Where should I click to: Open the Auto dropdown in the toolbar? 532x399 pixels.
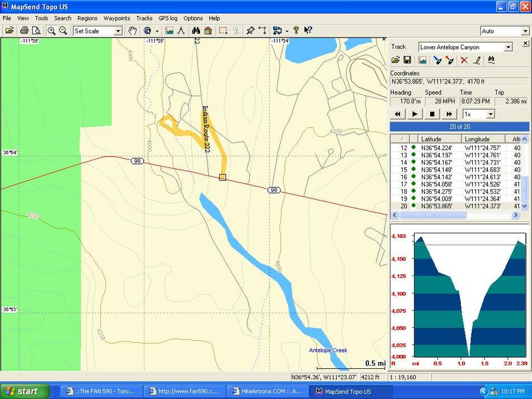[525, 31]
